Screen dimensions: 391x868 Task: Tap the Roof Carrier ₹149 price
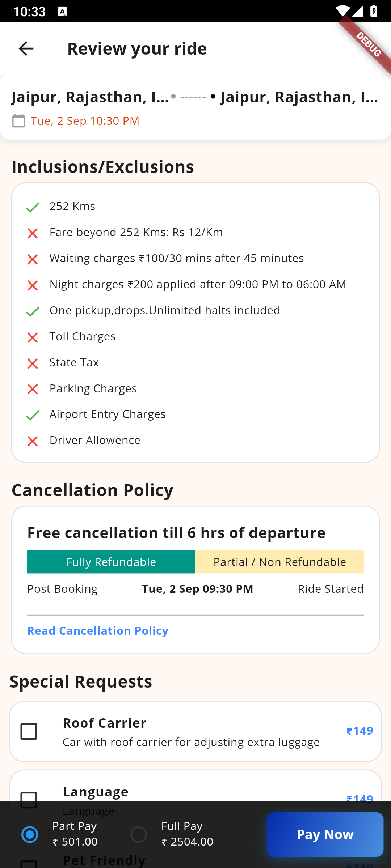pos(360,731)
